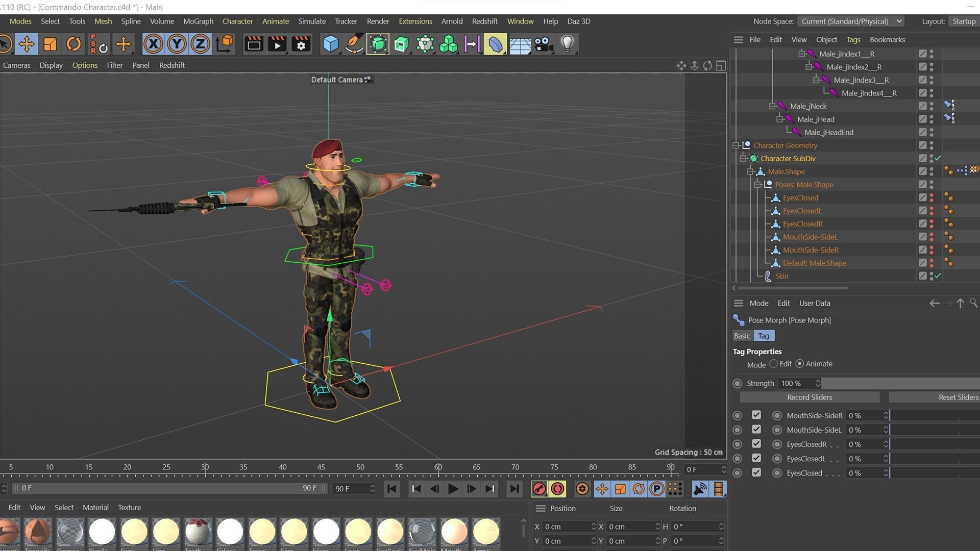Image resolution: width=980 pixels, height=551 pixels.
Task: Toggle rotation keyframe recording
Action: pos(639,489)
